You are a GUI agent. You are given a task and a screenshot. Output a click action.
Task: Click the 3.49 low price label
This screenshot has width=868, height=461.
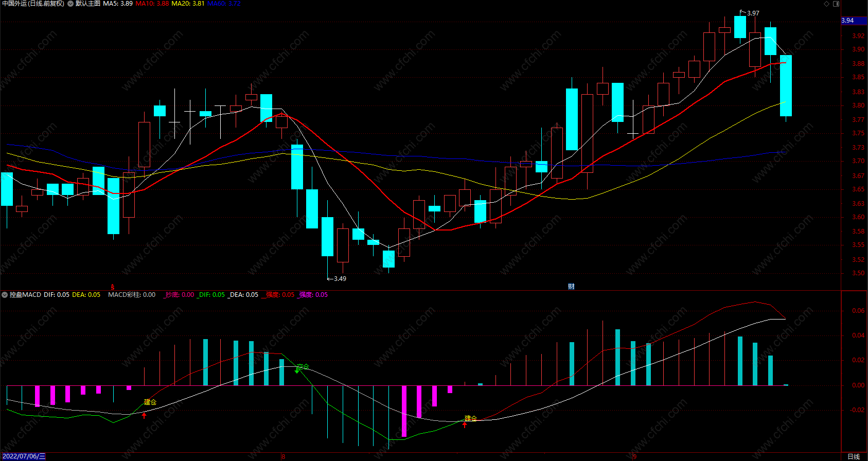pyautogui.click(x=340, y=279)
